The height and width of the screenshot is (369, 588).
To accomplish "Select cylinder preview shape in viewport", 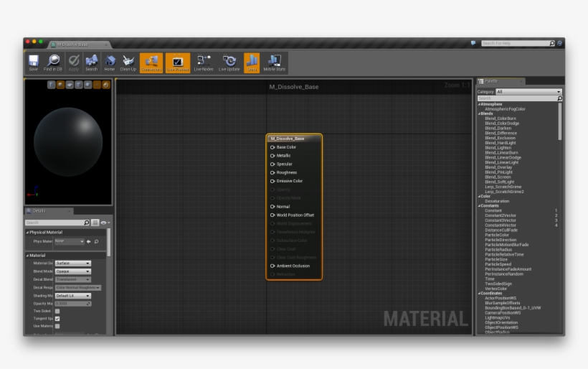I will click(52, 85).
